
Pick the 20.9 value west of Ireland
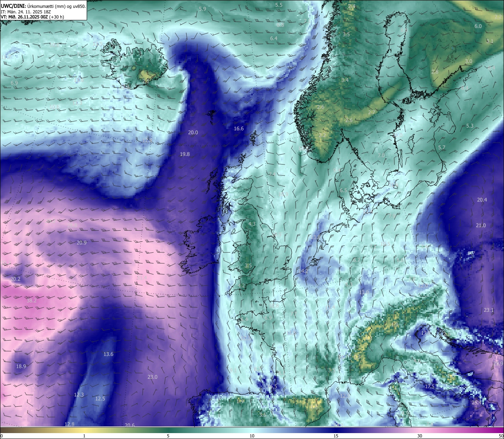click(82, 243)
